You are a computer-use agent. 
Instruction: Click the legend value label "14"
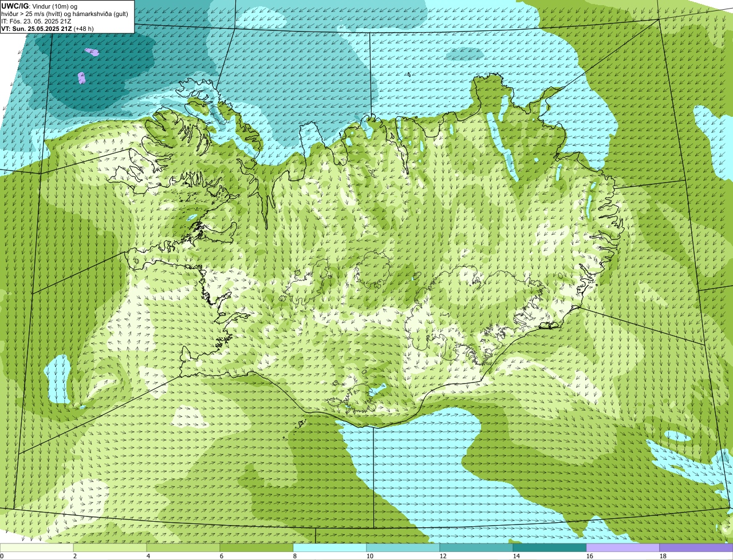[517, 556]
